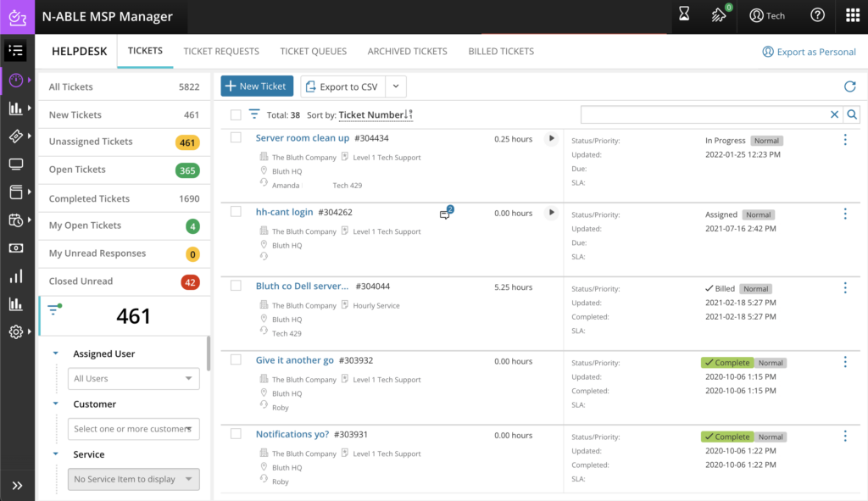Collapse the Customer filter section

[x=55, y=404]
